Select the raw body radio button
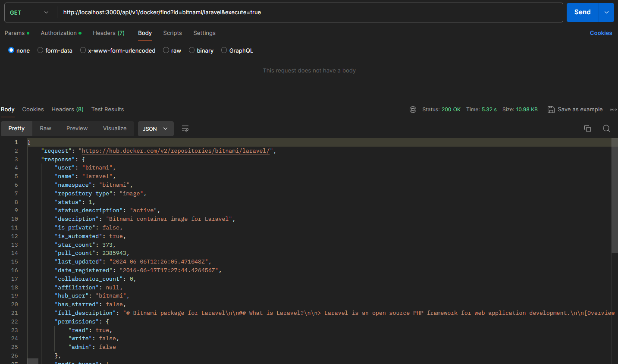The width and height of the screenshot is (618, 364). tap(166, 50)
